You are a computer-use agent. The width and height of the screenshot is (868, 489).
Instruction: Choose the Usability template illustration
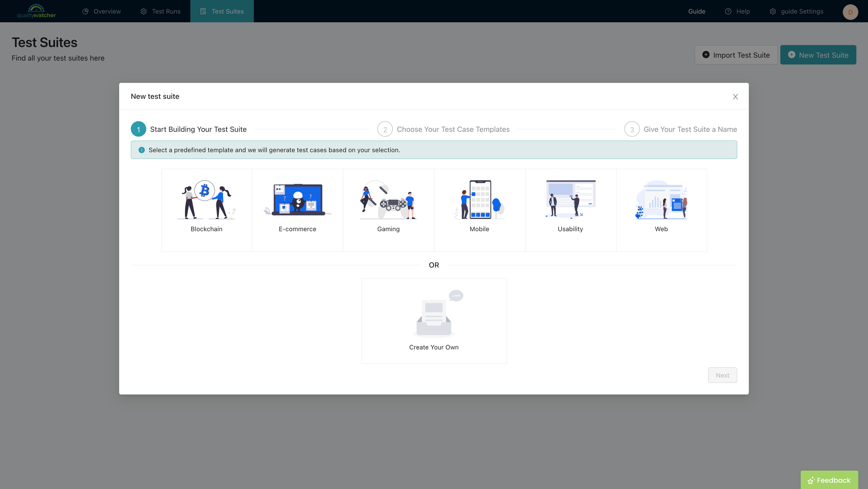click(570, 199)
